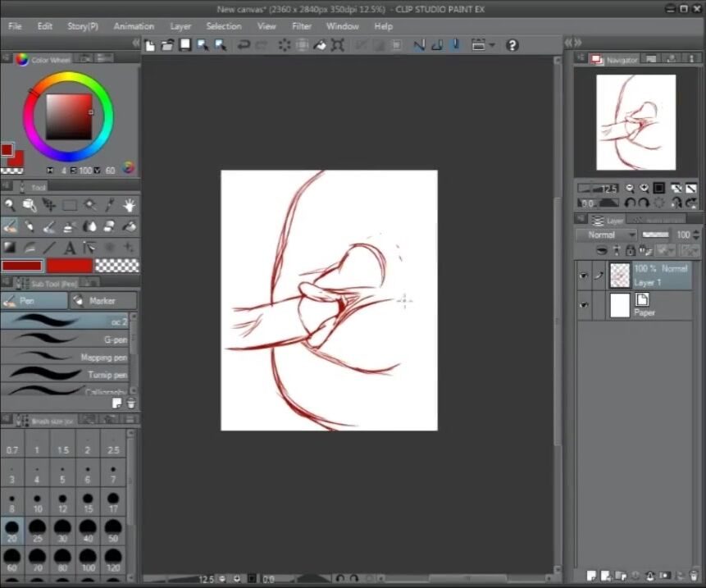Image resolution: width=706 pixels, height=588 pixels.
Task: Click the help question mark icon
Action: [x=512, y=45]
